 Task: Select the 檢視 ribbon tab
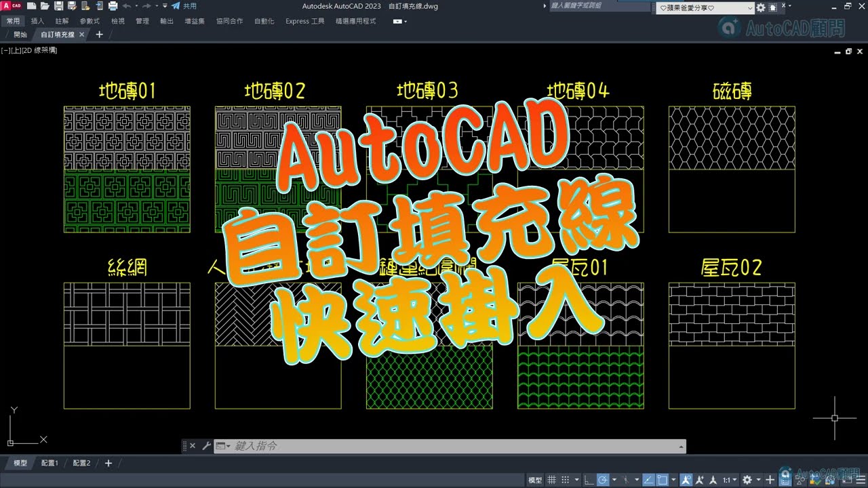(x=118, y=21)
